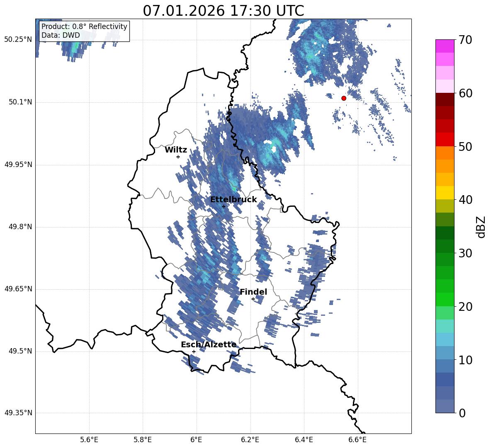Click the Findel station cross marker

[x=253, y=299]
